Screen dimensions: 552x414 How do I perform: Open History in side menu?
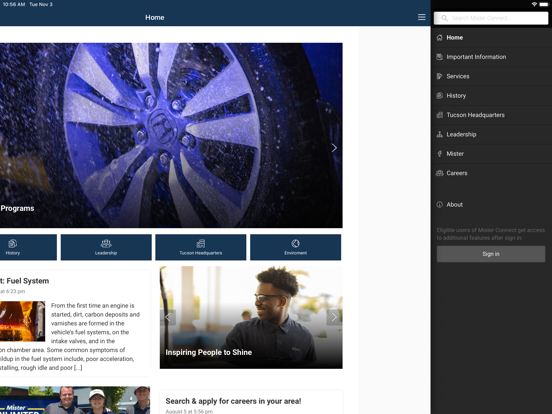click(491, 96)
